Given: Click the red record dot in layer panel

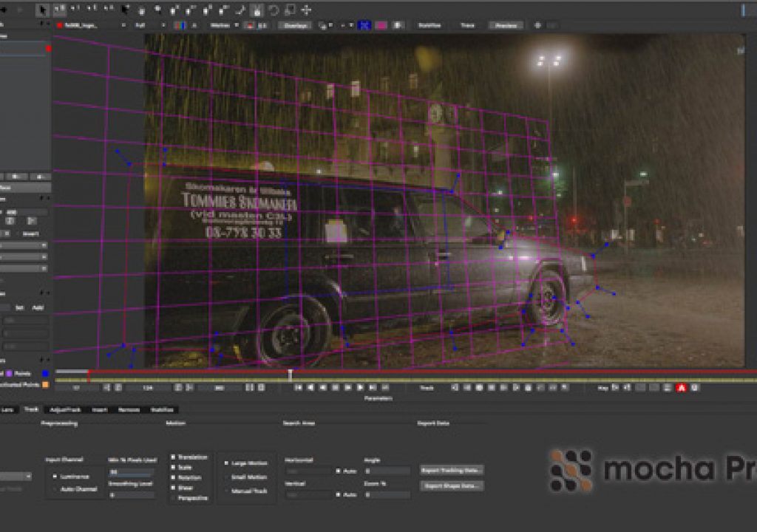Looking at the screenshot, I should pyautogui.click(x=48, y=48).
